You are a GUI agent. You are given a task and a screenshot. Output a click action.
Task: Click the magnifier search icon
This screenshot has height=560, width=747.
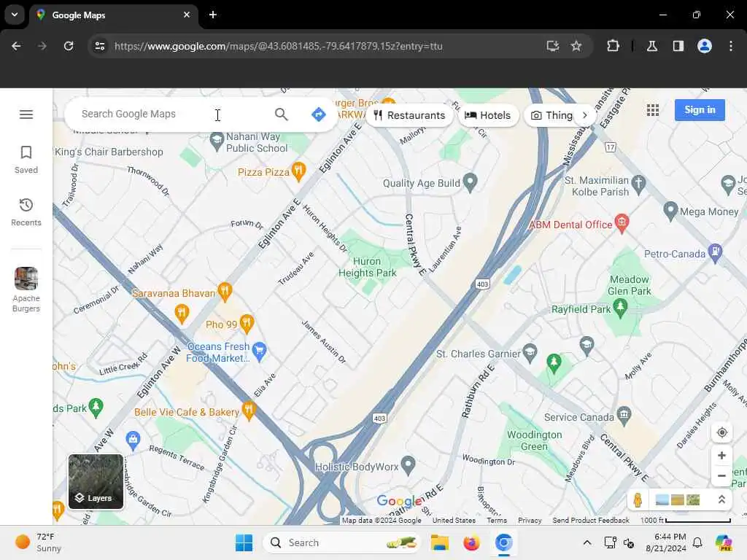[282, 114]
